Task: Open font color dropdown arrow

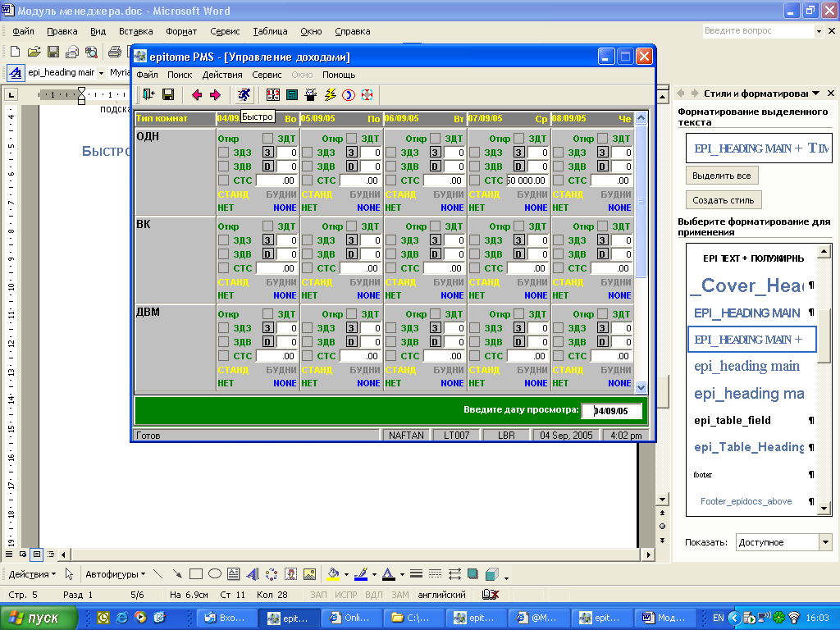Action: tap(402, 574)
